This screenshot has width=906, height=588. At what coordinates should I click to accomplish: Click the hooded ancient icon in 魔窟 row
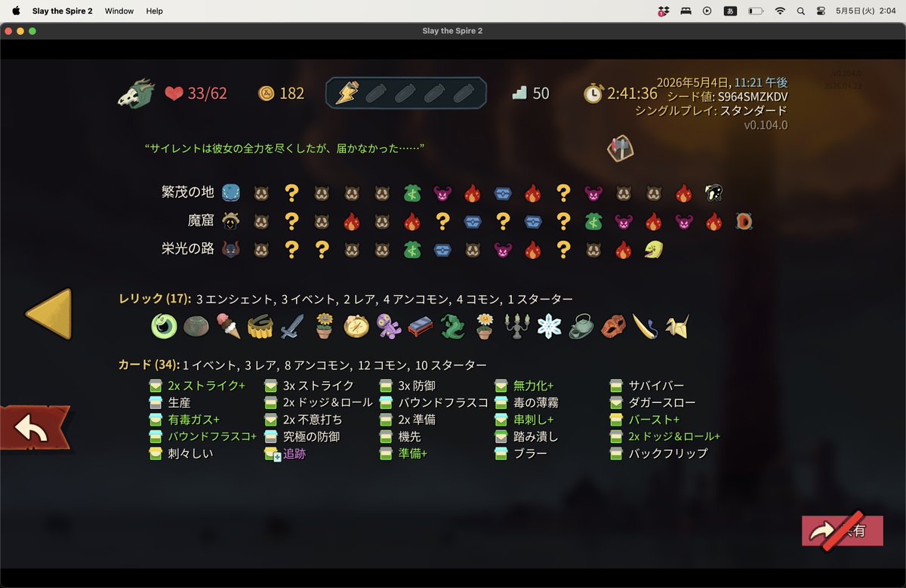pos(231,221)
